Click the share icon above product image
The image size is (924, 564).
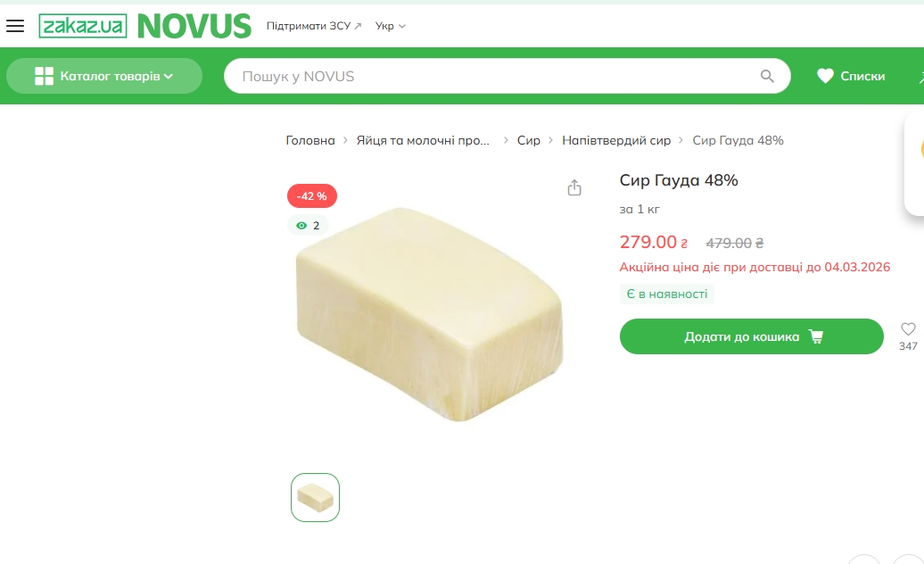[x=574, y=187]
